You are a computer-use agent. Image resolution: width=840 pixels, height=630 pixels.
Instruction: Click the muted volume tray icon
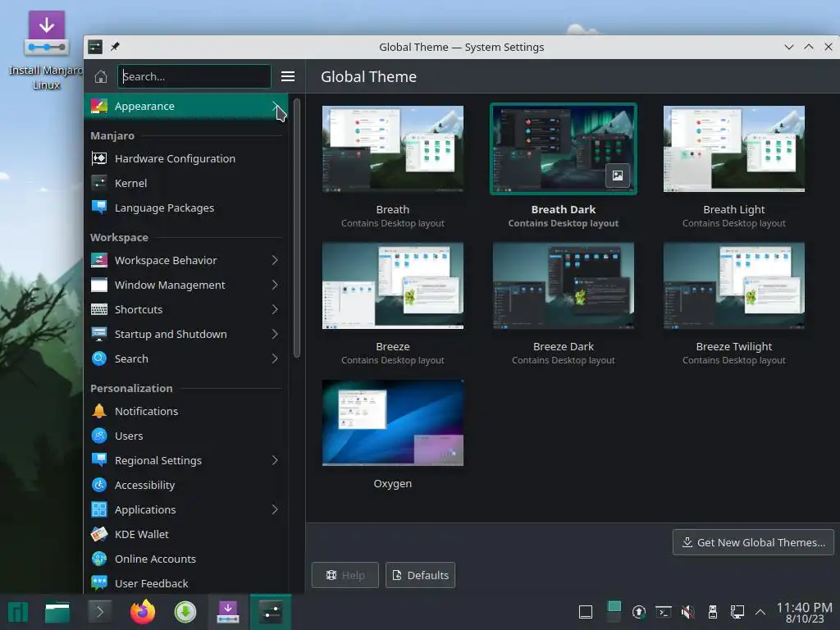[688, 612]
